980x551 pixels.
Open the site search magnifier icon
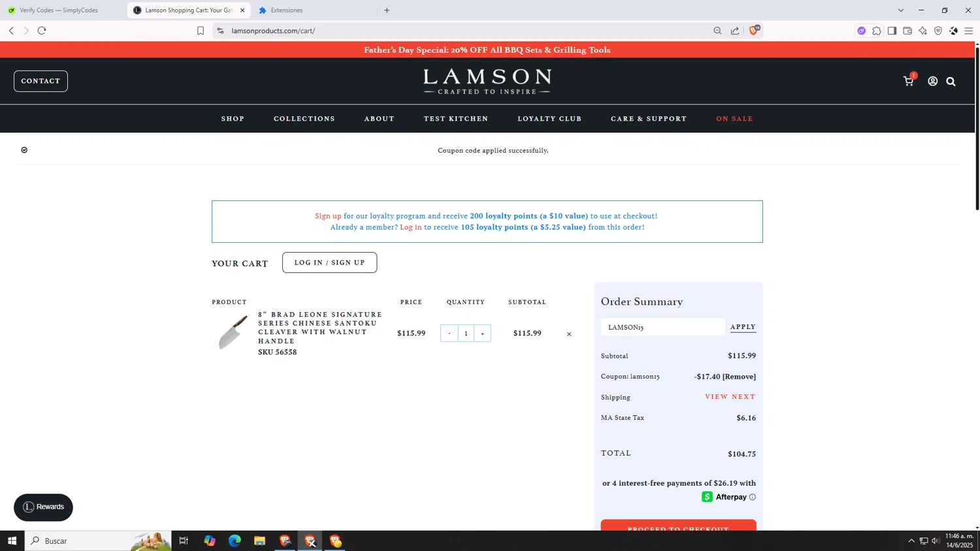tap(951, 82)
